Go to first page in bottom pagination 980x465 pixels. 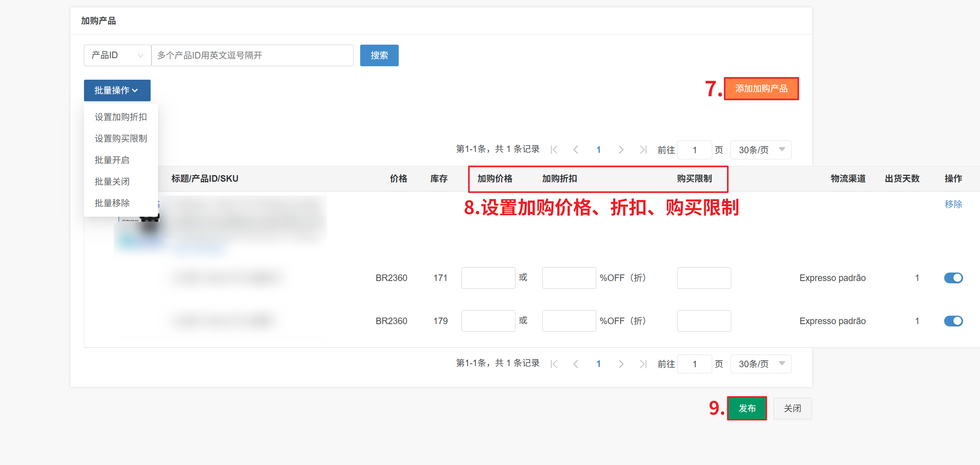554,364
